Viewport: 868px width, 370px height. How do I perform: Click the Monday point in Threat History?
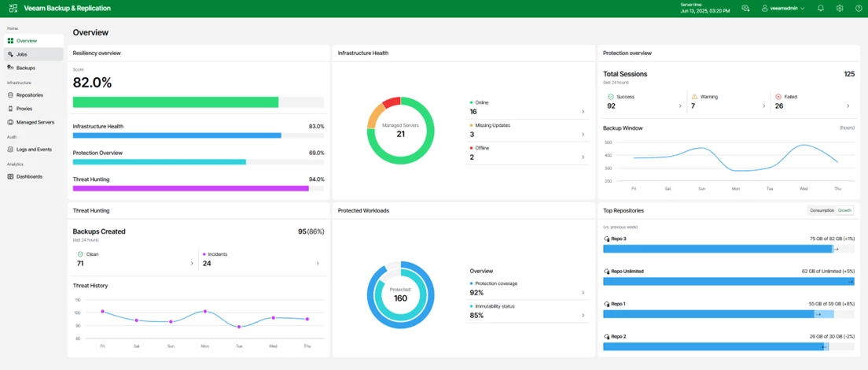205,311
